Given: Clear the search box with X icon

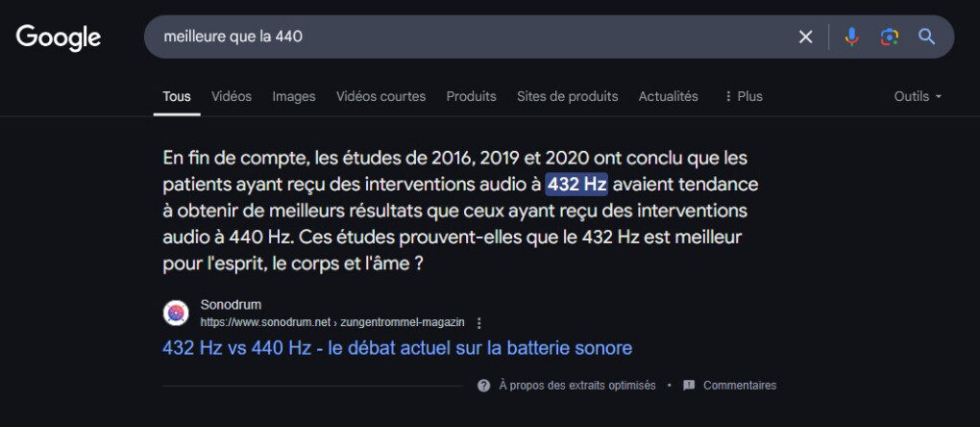Looking at the screenshot, I should coord(805,37).
